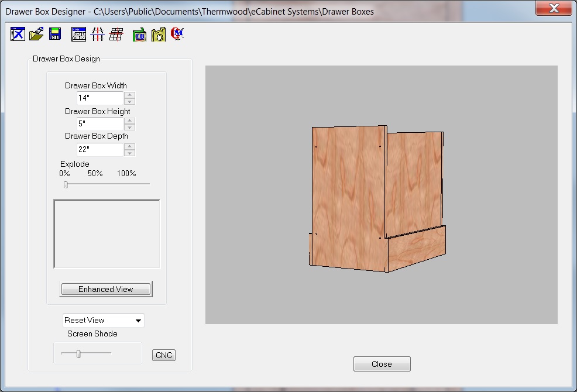
Task: Click the Drawer Box Width input field
Action: [99, 98]
